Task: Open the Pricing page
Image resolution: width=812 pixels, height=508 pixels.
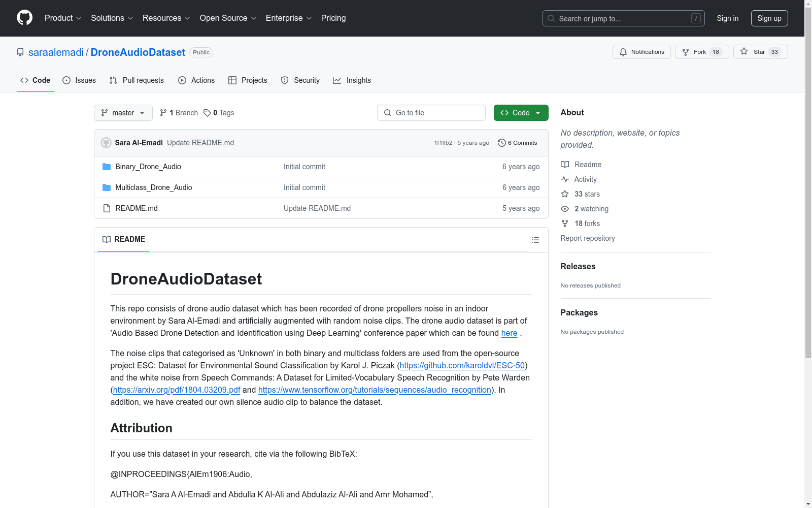Action: click(333, 18)
